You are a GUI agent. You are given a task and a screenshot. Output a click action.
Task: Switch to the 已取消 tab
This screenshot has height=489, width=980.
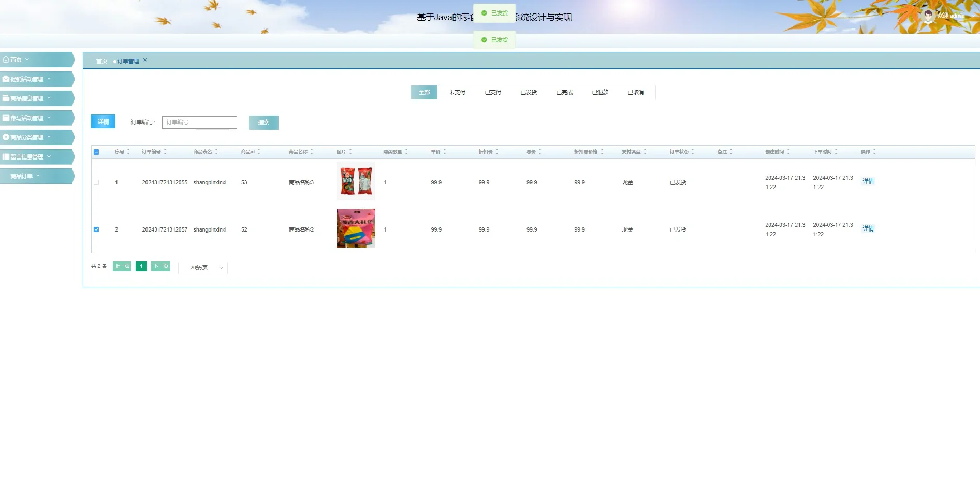[x=636, y=92]
